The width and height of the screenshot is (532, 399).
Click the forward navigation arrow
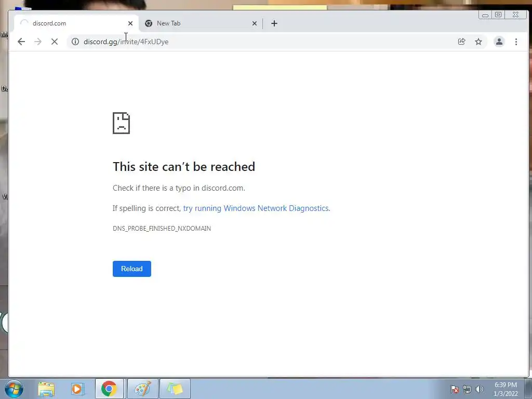click(x=37, y=42)
